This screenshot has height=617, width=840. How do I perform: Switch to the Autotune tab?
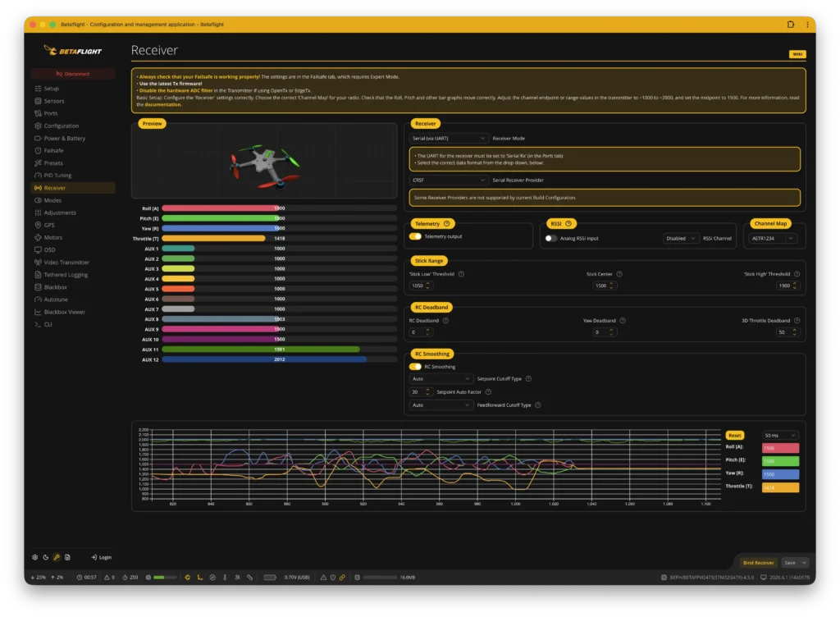[x=72, y=299]
